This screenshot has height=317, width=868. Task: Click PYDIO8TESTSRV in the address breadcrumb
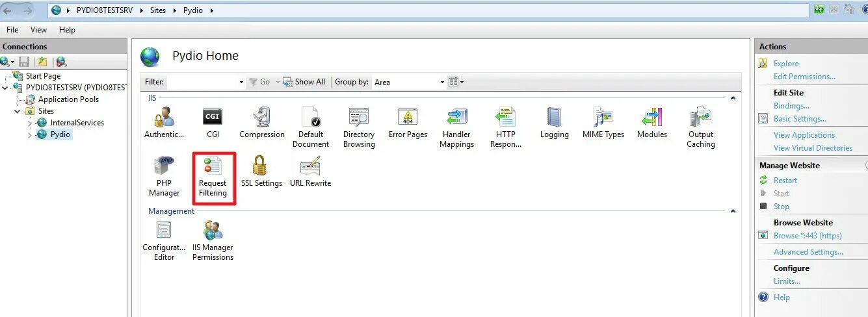pyautogui.click(x=105, y=10)
